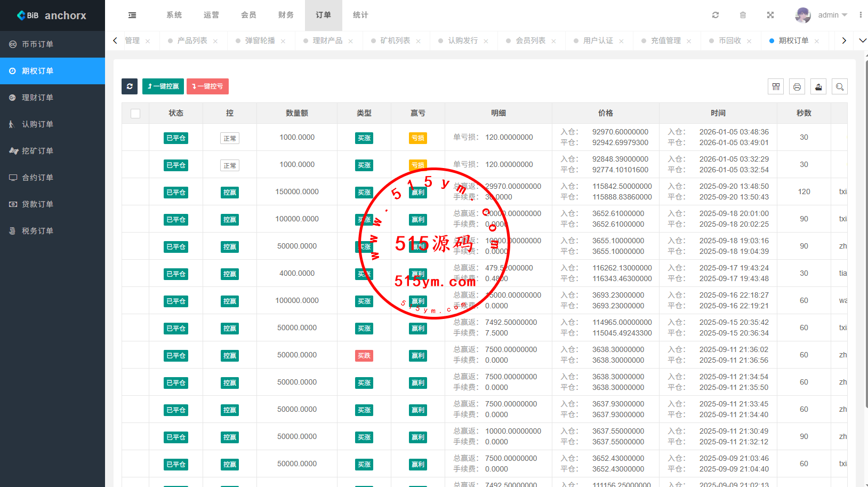868x487 pixels.
Task: Tick the select-all checkbox in table header
Action: click(x=135, y=113)
